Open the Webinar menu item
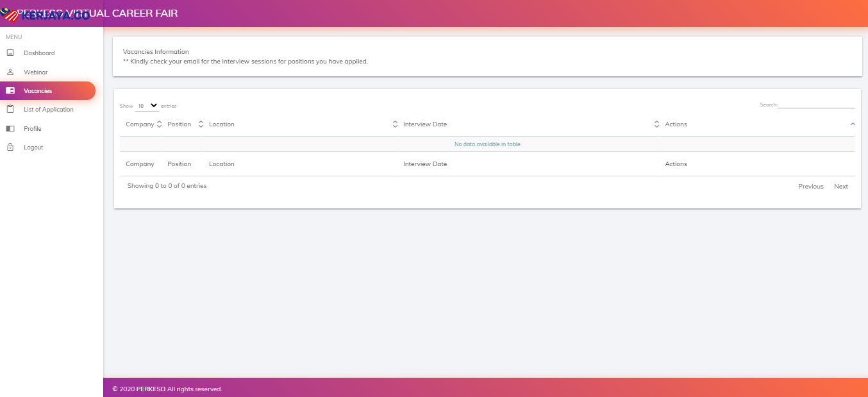868x397 pixels. point(36,72)
